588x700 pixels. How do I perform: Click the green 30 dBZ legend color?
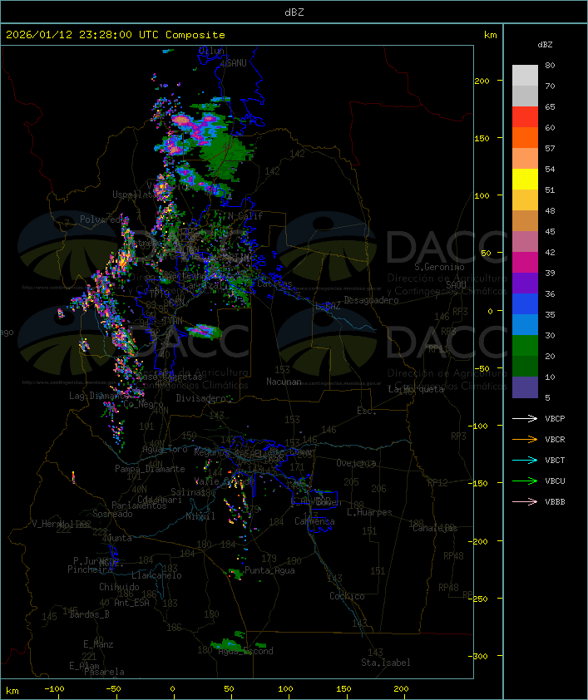point(525,345)
